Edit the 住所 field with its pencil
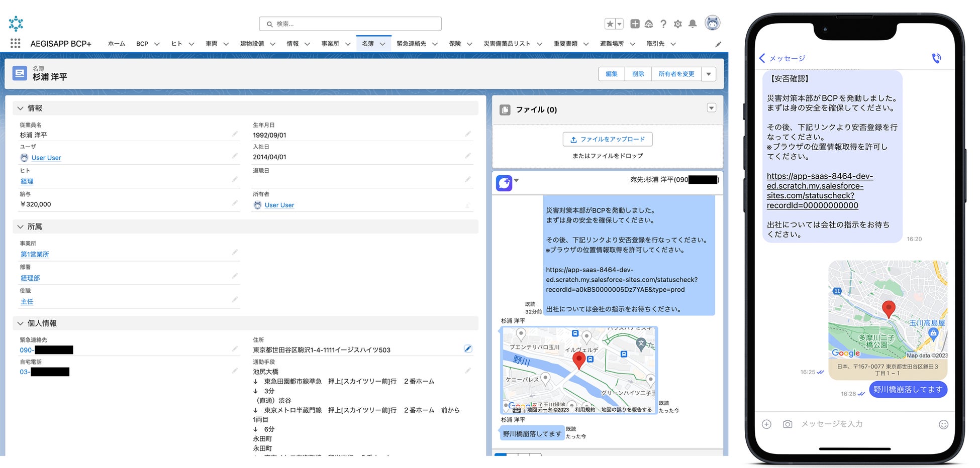The width and height of the screenshot is (980, 468). [x=468, y=348]
